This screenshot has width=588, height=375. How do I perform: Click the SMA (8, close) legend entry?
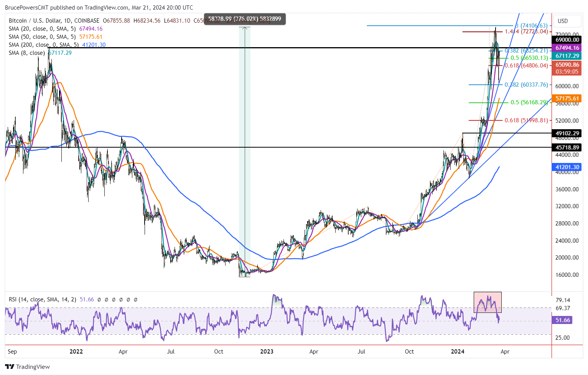pyautogui.click(x=27, y=53)
